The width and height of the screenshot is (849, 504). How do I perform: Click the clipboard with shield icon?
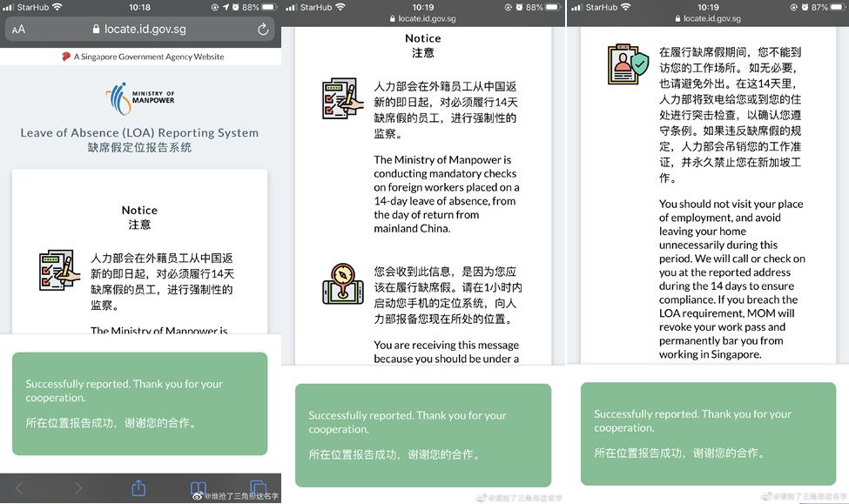[x=627, y=64]
